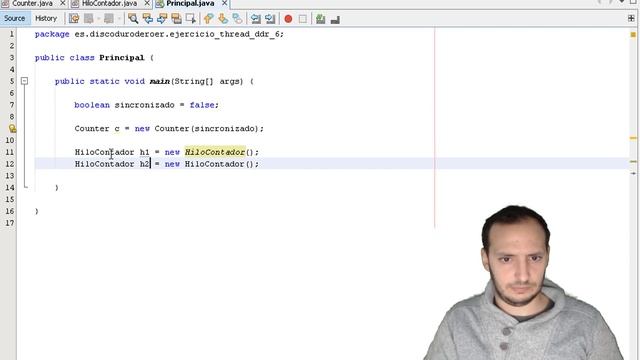640x360 pixels.
Task: Start Macro Recording red button
Action: coord(288,19)
